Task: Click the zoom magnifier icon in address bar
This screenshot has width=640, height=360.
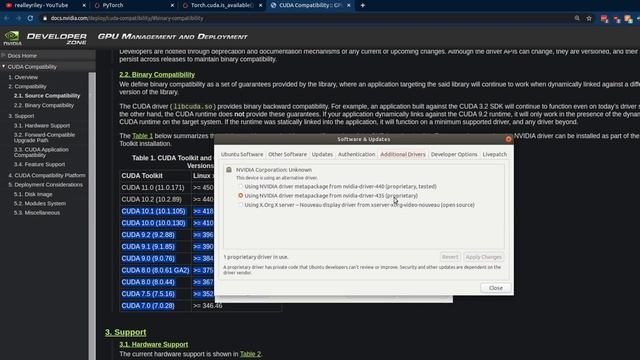Action: [577, 18]
